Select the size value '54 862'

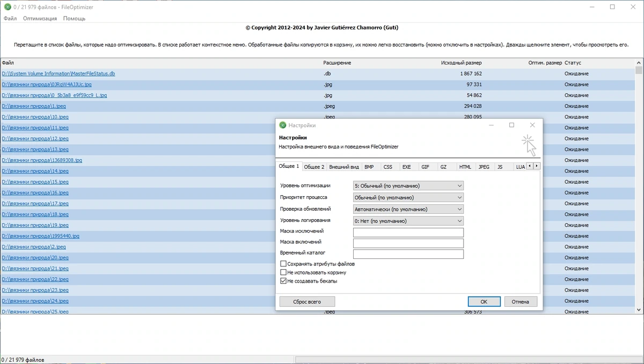click(474, 95)
